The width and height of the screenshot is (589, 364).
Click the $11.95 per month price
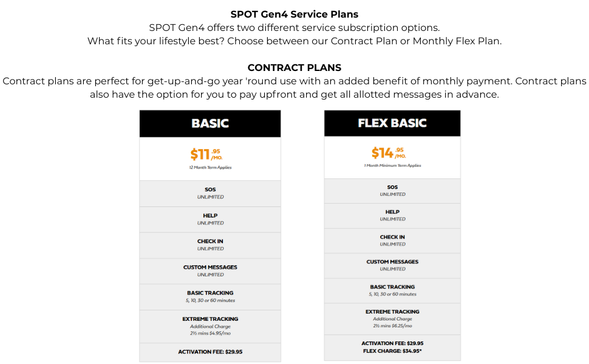(x=206, y=154)
